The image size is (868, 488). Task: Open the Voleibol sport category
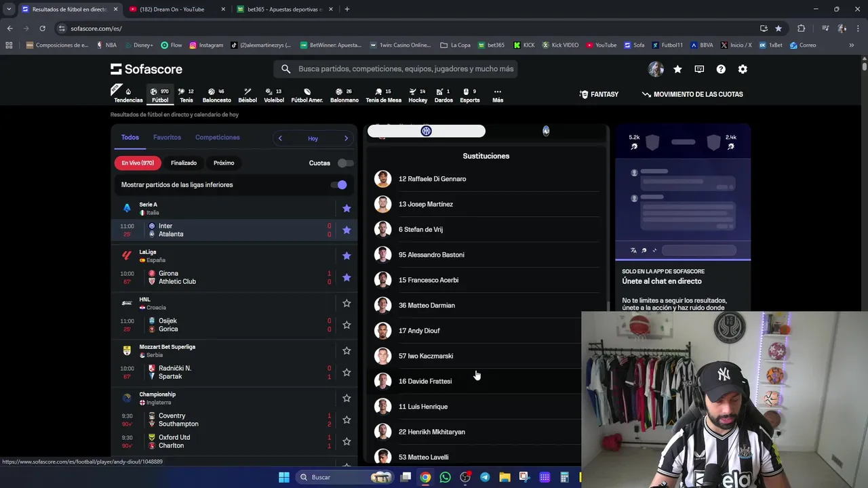[x=274, y=95]
